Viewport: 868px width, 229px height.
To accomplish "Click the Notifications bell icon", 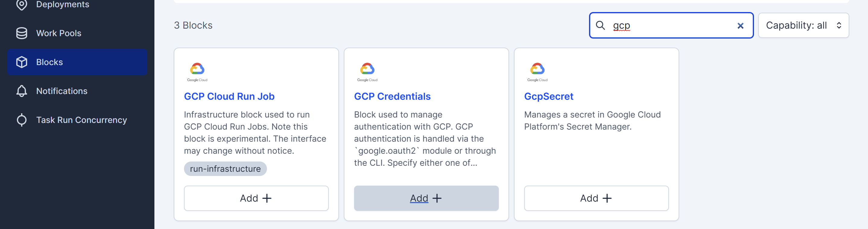I will (x=22, y=91).
